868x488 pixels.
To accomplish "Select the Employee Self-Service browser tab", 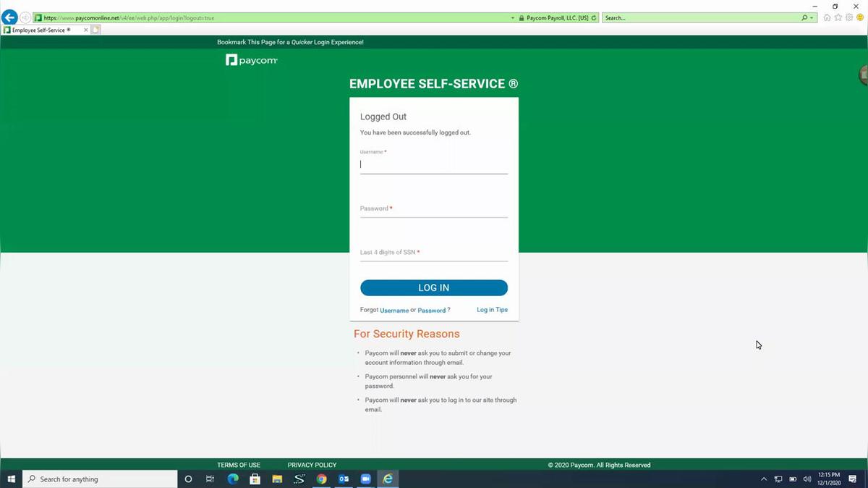I will click(41, 30).
